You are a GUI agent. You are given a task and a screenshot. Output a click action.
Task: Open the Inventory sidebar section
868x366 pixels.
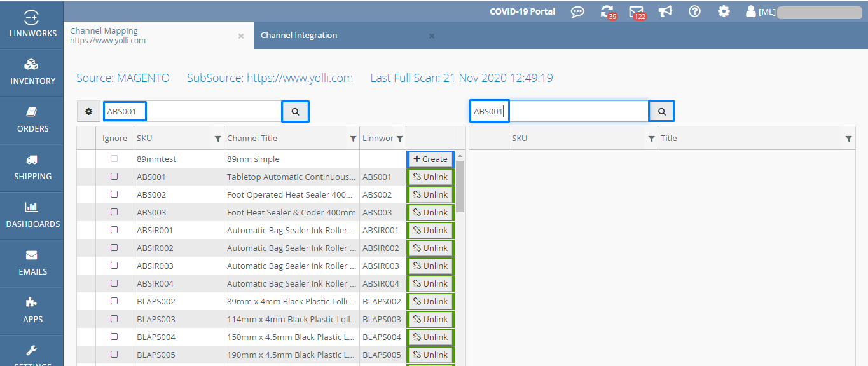pos(32,72)
